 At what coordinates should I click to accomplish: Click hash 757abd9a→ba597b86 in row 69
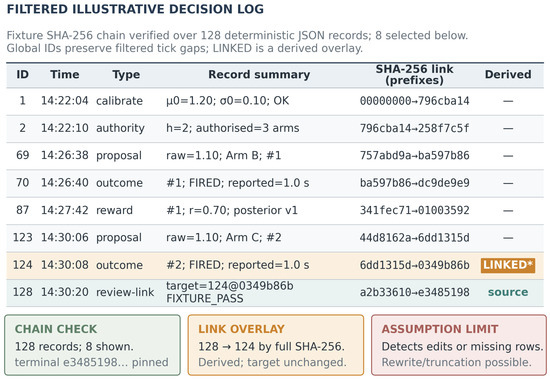coord(414,155)
